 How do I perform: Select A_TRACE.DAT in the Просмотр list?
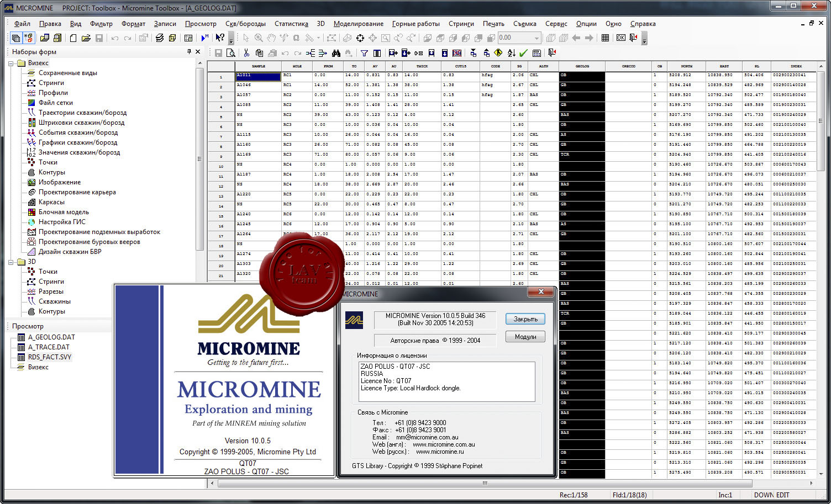49,347
